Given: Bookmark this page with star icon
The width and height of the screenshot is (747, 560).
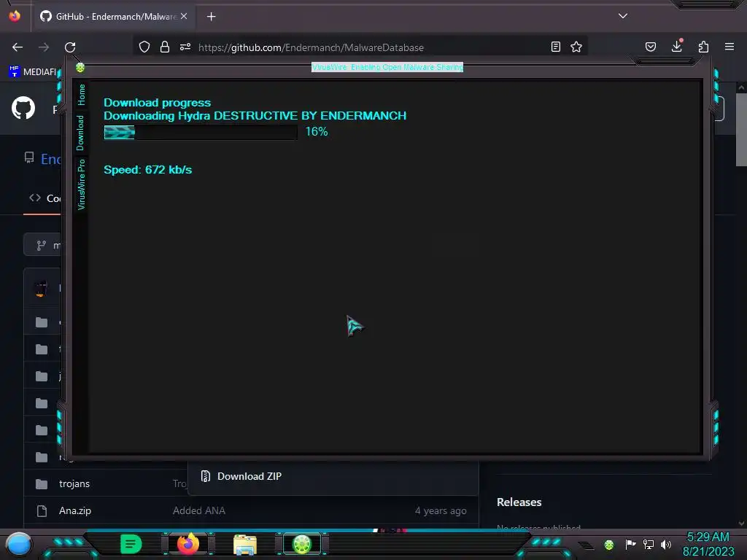Looking at the screenshot, I should tap(576, 47).
